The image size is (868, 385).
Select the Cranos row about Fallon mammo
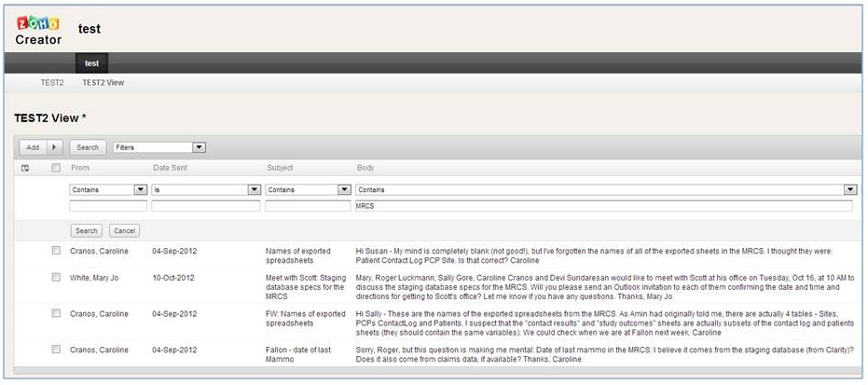point(56,349)
